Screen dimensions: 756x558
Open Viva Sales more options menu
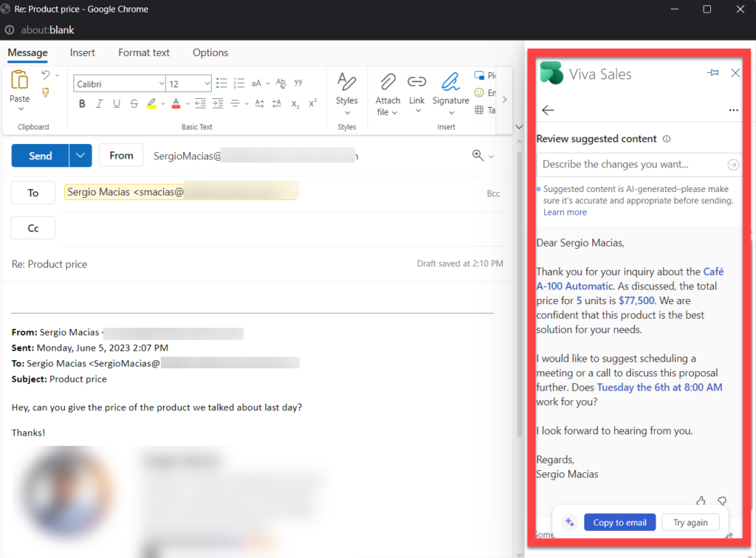point(733,110)
